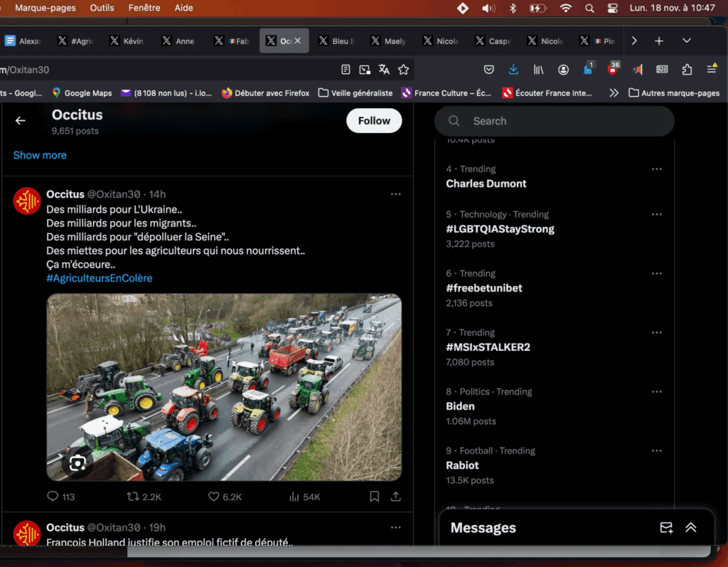
Task: Open the compose new message icon
Action: click(665, 528)
